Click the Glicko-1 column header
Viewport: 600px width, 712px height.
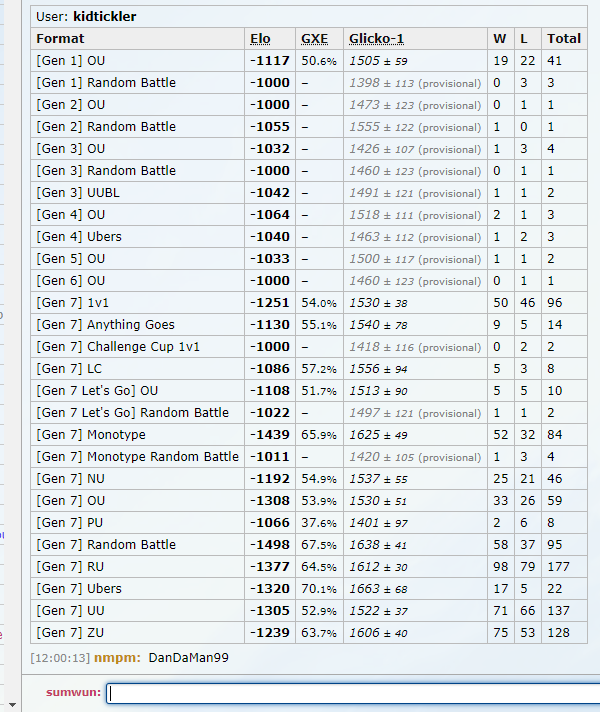375,39
